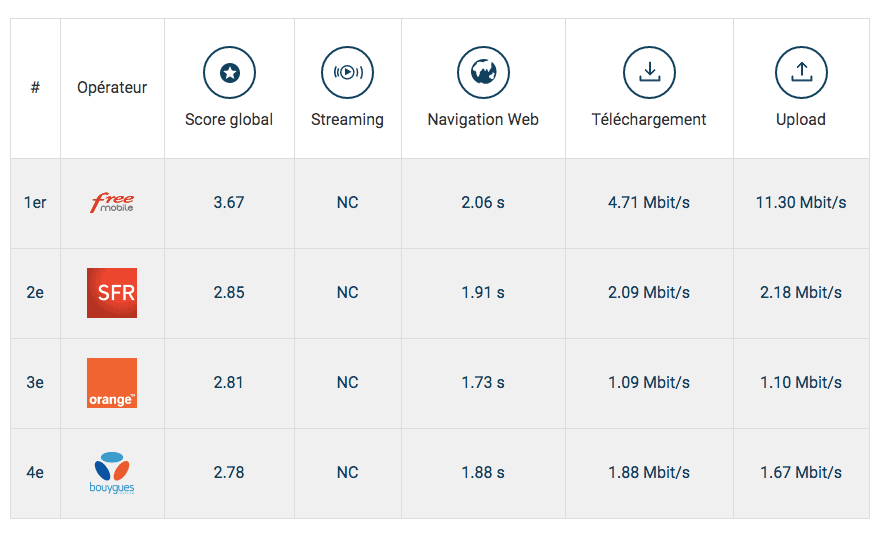Click SFR's 2.09 Mbit/s download value
Image resolution: width=884 pixels, height=537 pixels.
click(x=649, y=293)
